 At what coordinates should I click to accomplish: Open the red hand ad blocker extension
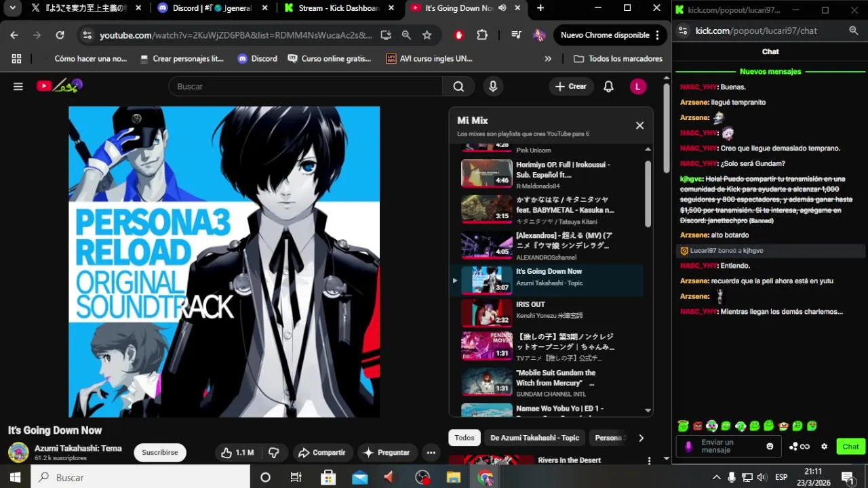[x=459, y=35]
